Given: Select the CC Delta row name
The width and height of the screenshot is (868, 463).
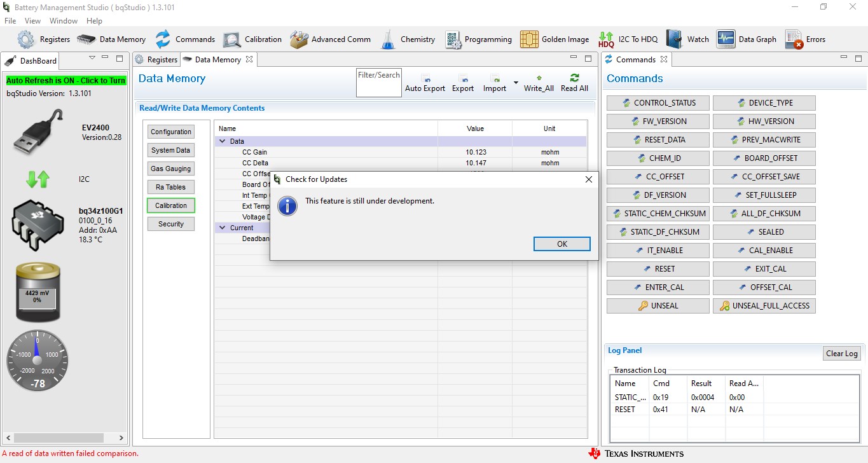Looking at the screenshot, I should coord(255,163).
